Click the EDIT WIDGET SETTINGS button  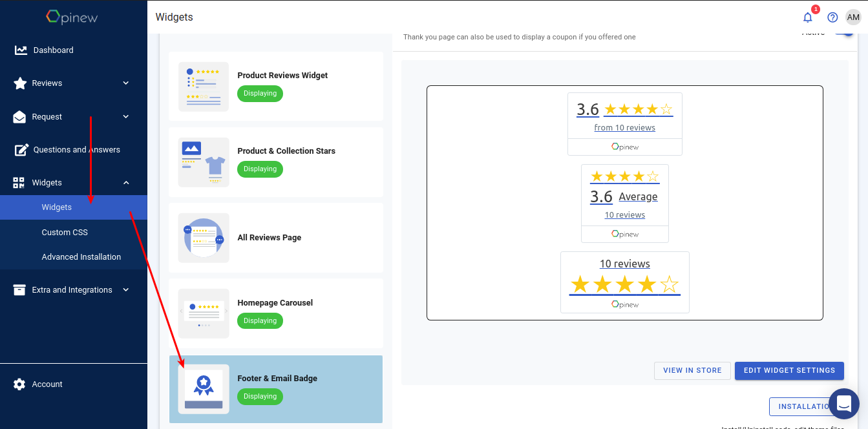789,370
